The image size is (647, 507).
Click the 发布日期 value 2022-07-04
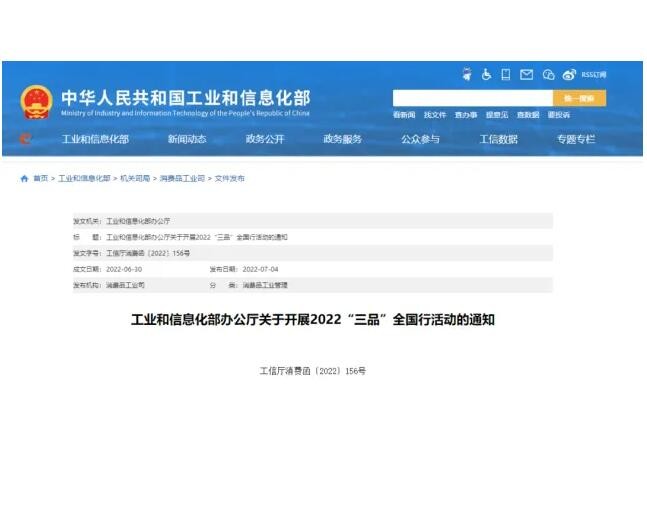click(x=260, y=269)
